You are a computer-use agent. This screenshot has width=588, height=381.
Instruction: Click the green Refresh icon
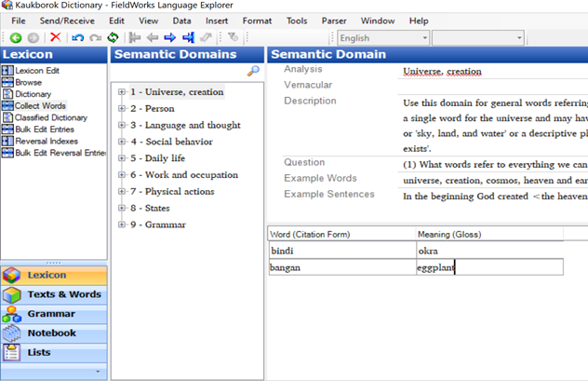point(113,37)
